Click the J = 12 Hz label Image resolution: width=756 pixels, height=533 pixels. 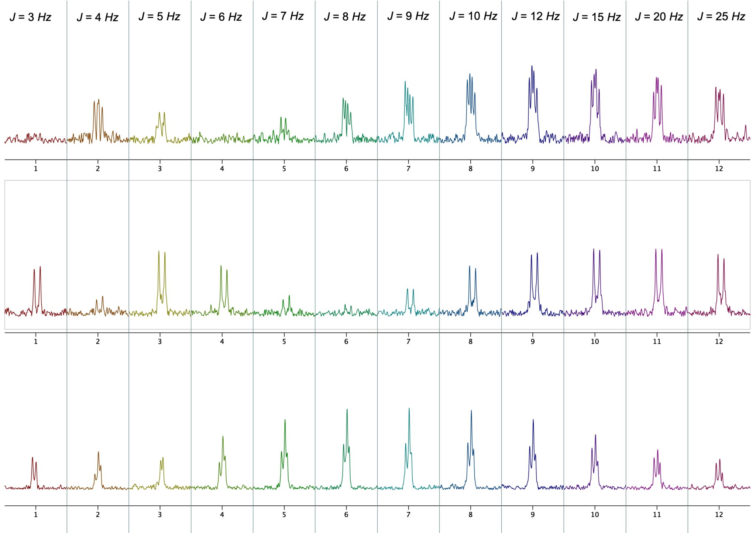(x=535, y=16)
